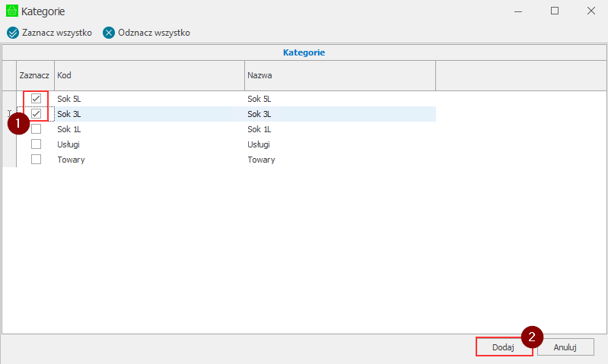This screenshot has height=364, width=608.
Task: Check the Sok 1L checkbox
Action: tap(36, 129)
